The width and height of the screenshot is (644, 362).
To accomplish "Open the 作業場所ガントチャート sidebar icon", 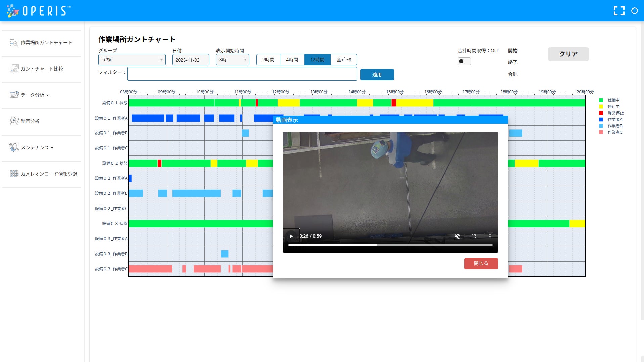I will coord(14,43).
